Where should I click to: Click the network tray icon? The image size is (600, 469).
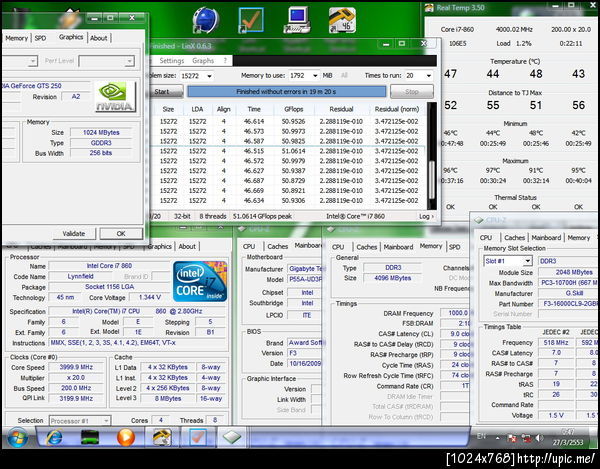[527, 438]
